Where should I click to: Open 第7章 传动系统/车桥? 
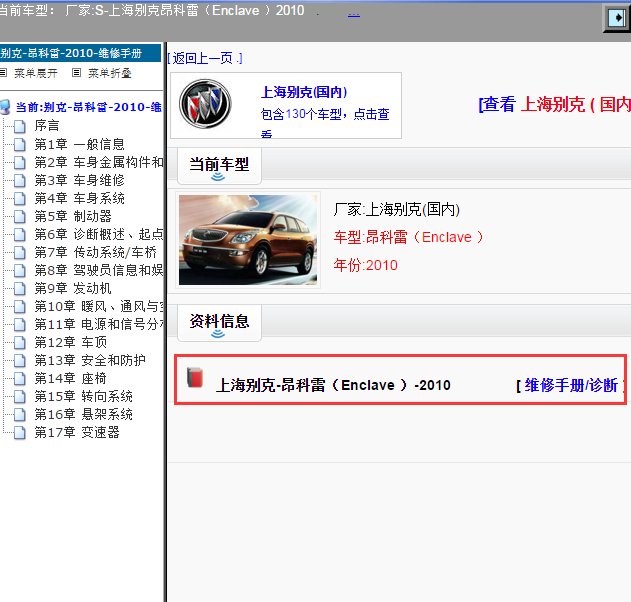point(96,252)
